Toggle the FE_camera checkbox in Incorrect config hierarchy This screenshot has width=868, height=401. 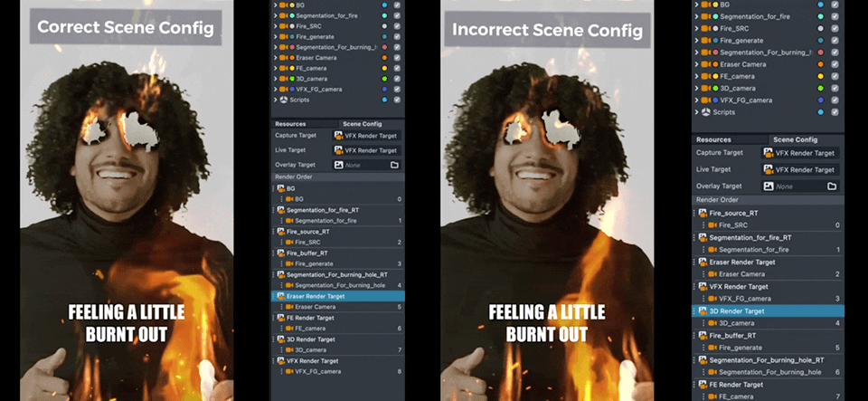coord(835,76)
